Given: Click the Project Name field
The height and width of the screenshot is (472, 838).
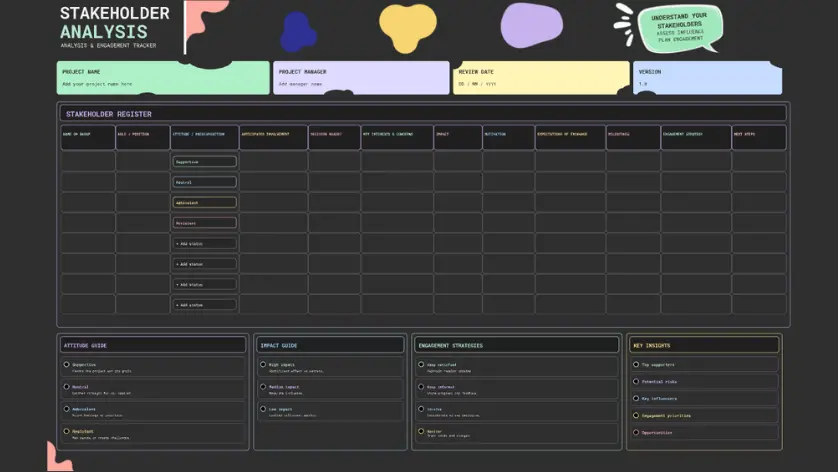Looking at the screenshot, I should point(163,78).
